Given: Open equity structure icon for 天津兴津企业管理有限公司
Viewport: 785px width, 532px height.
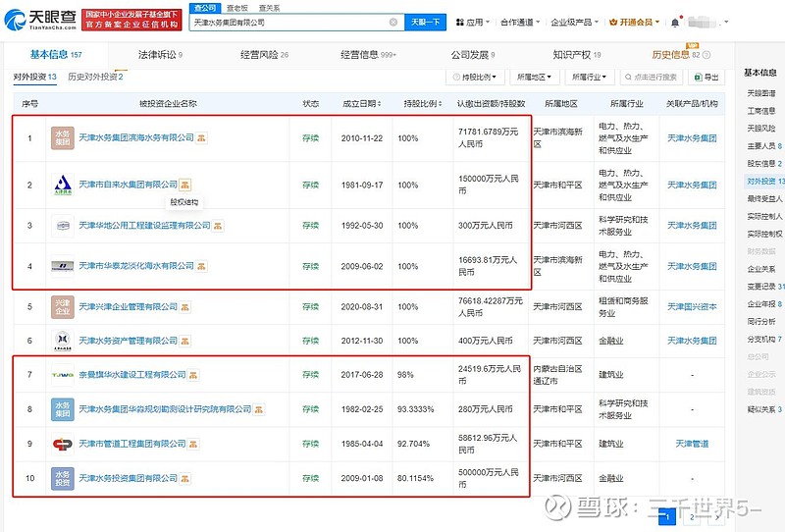Looking at the screenshot, I should [x=184, y=307].
